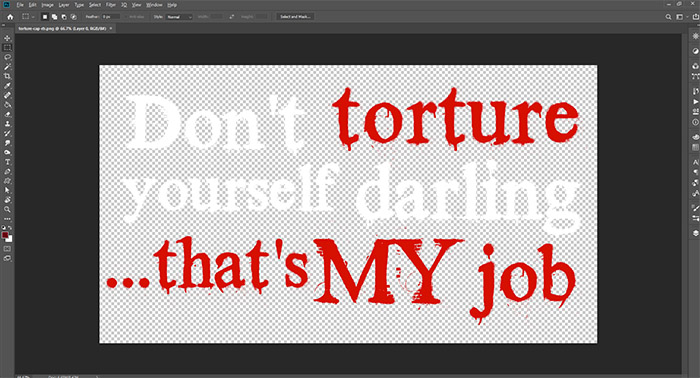Viewport: 700px width, 378px height.
Task: Open the Image menu
Action: pos(47,5)
